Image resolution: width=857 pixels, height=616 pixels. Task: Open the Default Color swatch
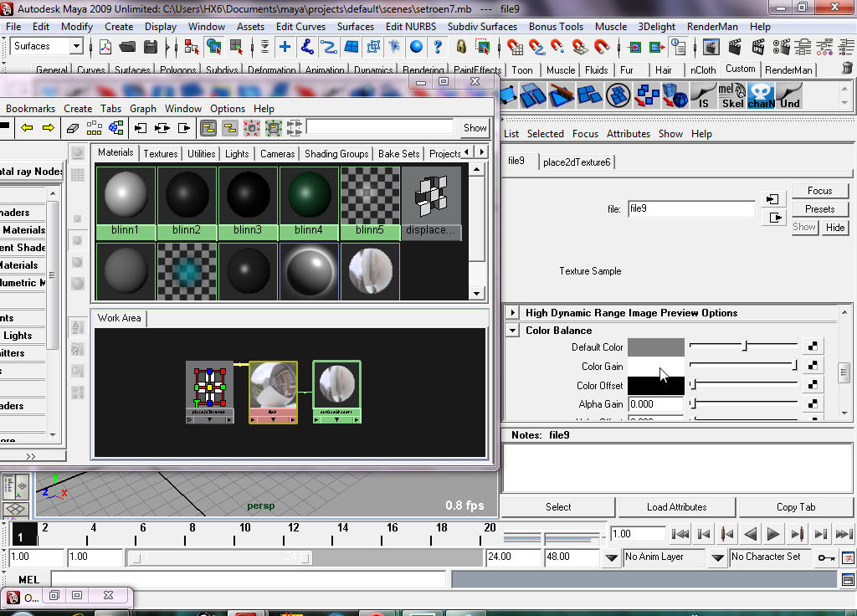point(655,346)
